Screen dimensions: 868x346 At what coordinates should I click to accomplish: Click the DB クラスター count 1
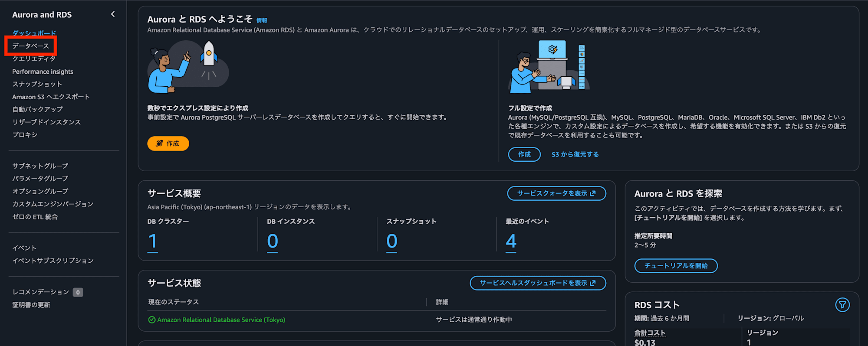[152, 241]
